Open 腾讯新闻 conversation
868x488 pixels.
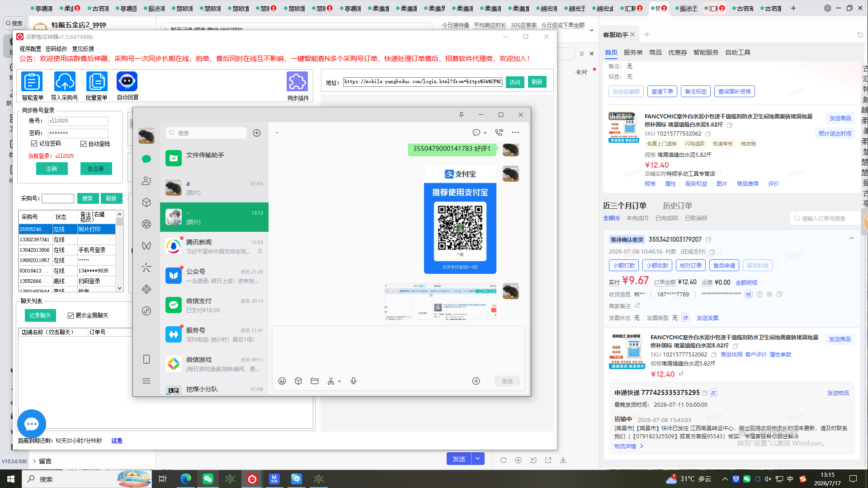[214, 246]
